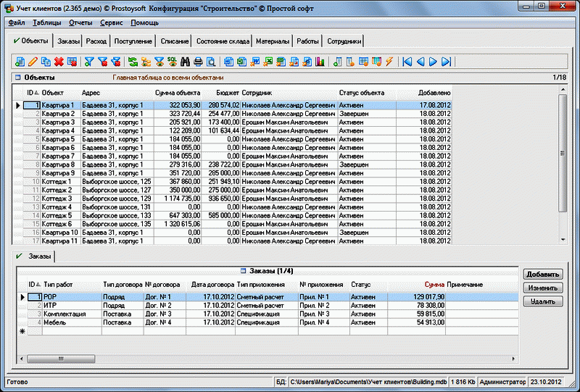
Task: Click the binoculars search icon
Action: [184, 62]
